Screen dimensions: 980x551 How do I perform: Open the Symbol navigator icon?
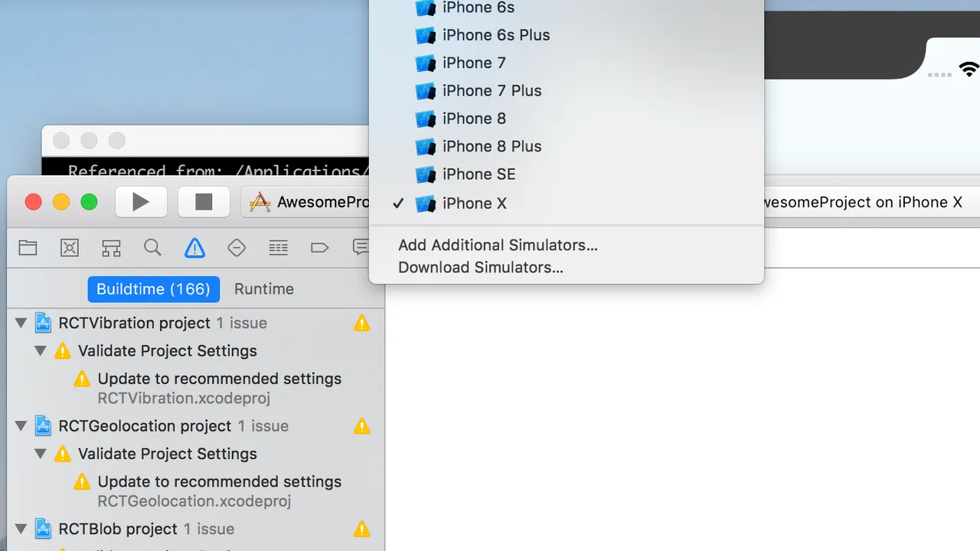coord(112,247)
